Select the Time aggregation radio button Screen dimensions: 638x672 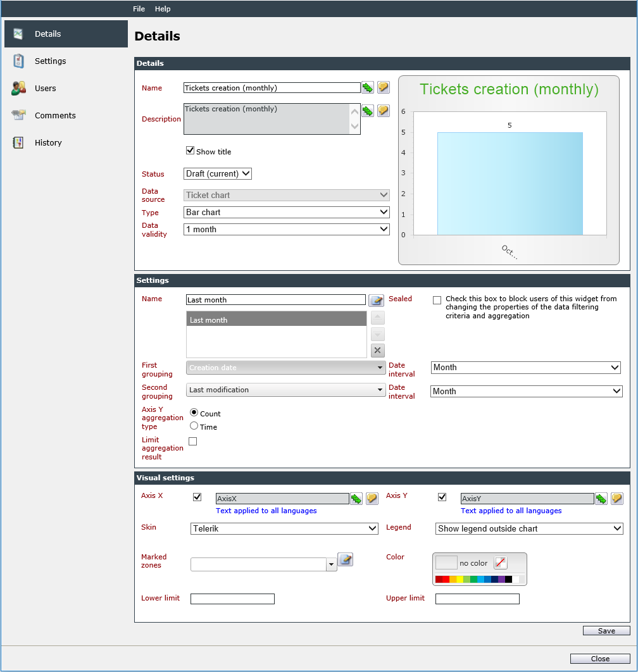click(194, 426)
